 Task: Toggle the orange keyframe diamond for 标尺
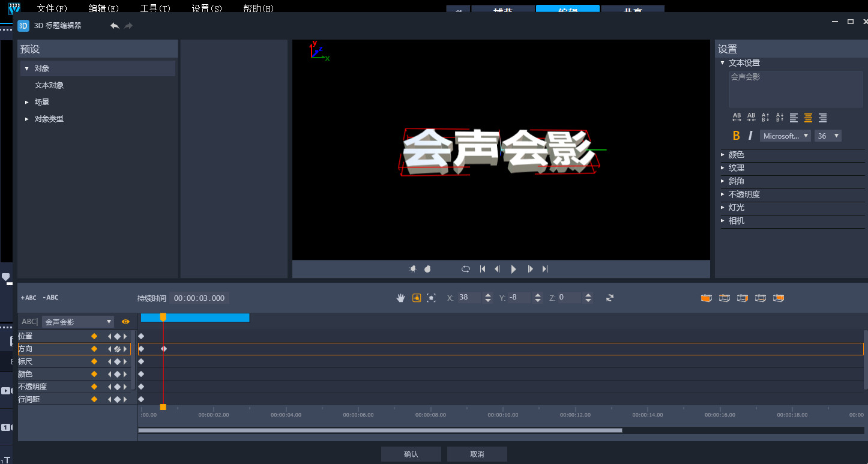[x=94, y=361]
